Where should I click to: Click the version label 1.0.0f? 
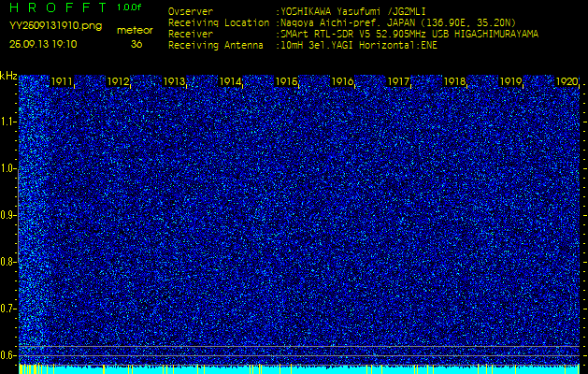129,7
